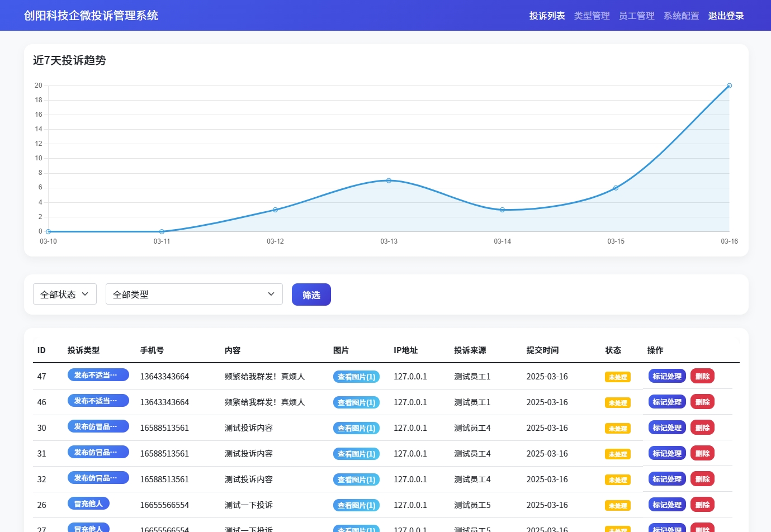Click the IP地址 column header
Viewport: 771px width, 532px height.
[406, 350]
